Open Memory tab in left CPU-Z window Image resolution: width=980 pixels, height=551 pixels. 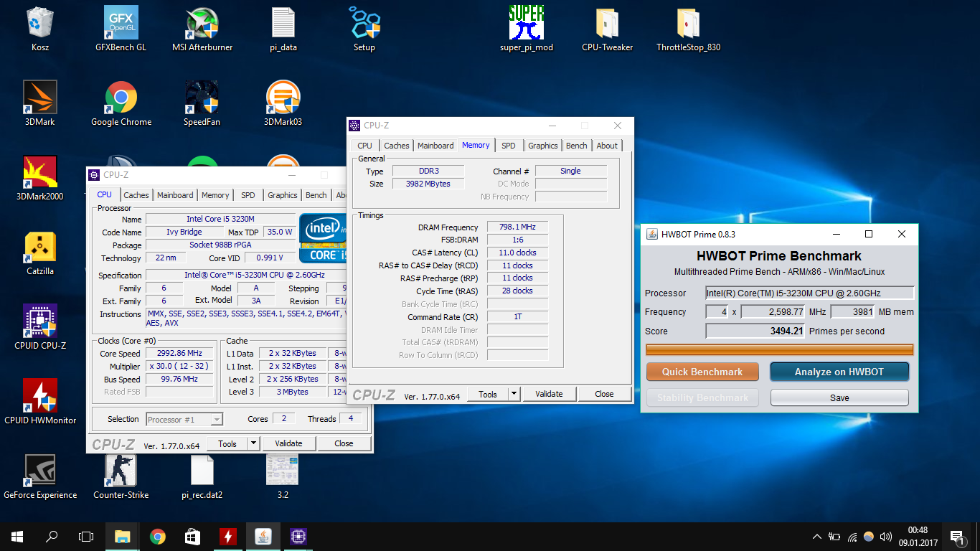click(215, 195)
